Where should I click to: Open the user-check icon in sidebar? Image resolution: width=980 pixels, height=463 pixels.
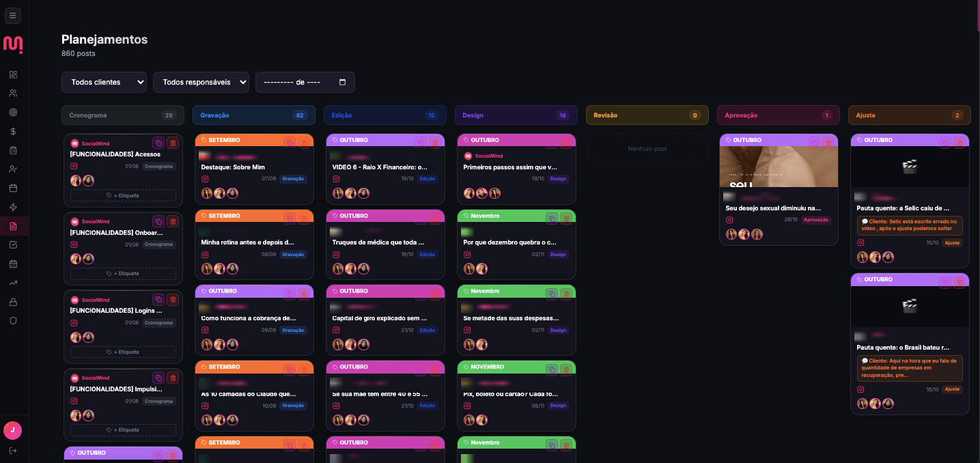point(13,169)
